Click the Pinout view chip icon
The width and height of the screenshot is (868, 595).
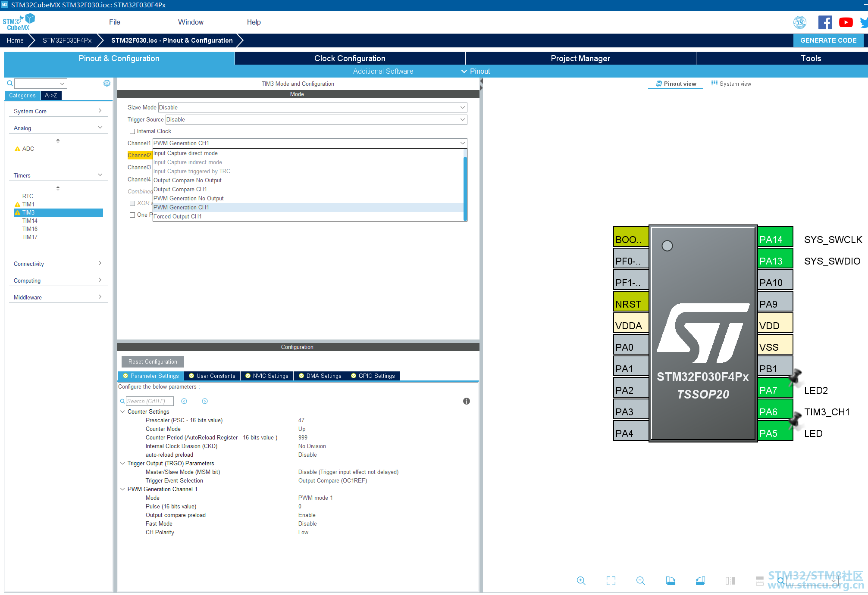(x=659, y=84)
